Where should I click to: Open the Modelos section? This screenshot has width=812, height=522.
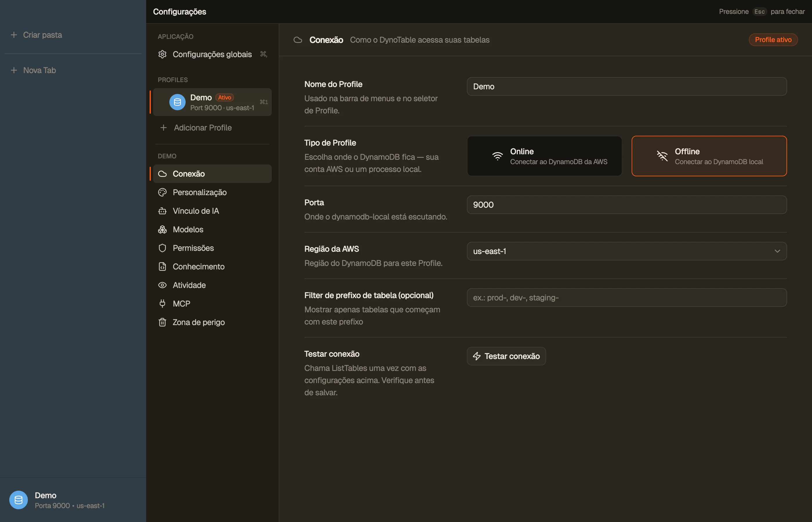(x=213, y=229)
